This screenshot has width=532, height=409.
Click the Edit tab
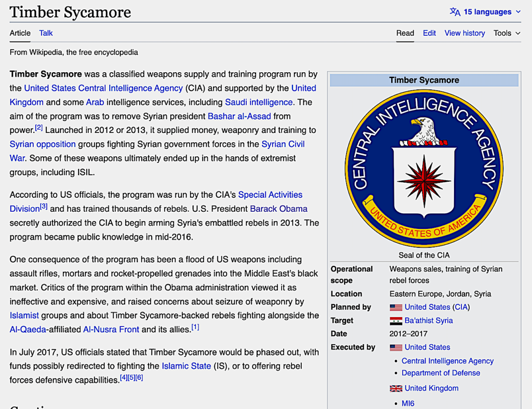[429, 33]
